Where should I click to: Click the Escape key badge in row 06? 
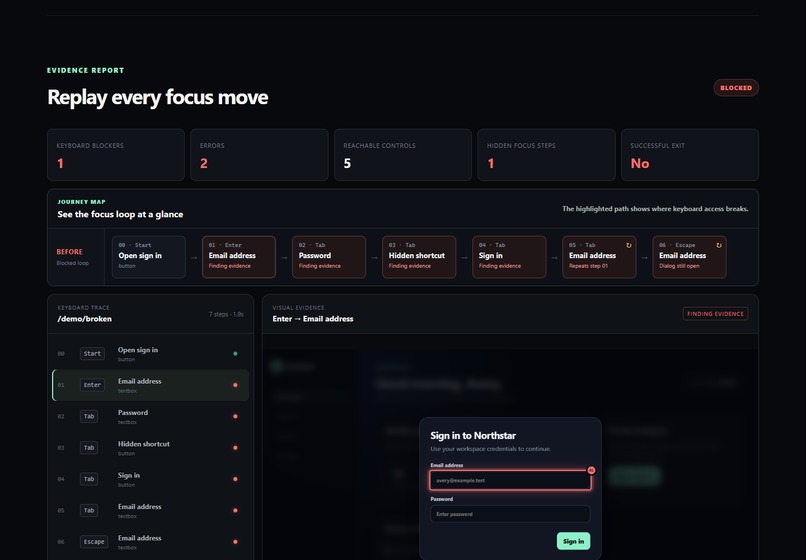tap(94, 542)
